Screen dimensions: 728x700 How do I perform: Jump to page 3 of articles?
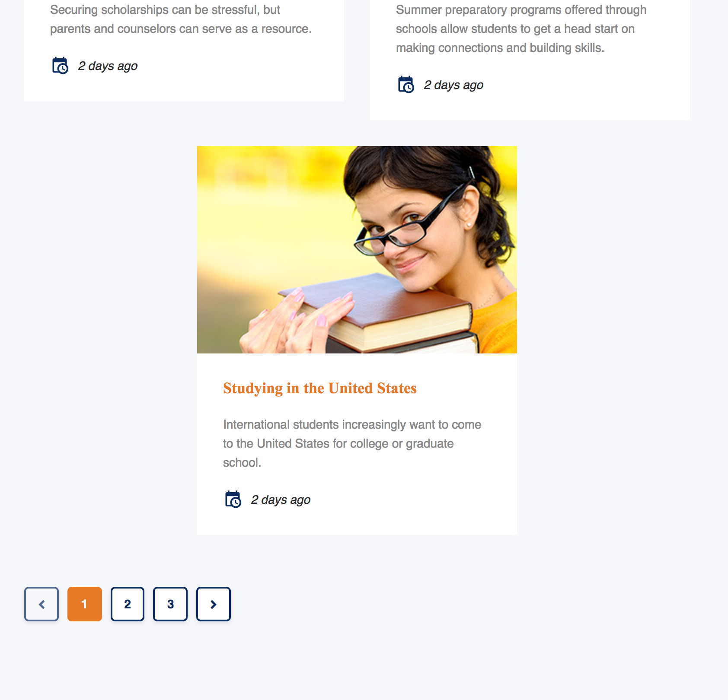(170, 604)
